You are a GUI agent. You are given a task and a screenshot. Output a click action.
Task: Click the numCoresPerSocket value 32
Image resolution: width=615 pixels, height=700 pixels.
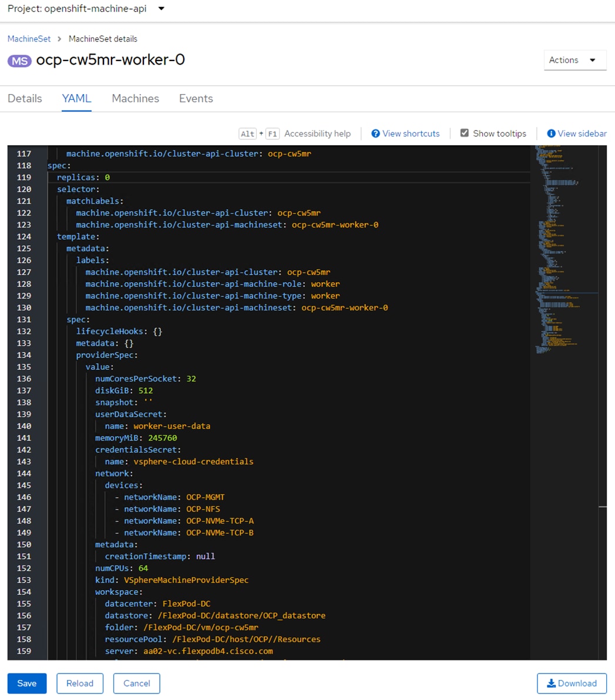pyautogui.click(x=191, y=379)
